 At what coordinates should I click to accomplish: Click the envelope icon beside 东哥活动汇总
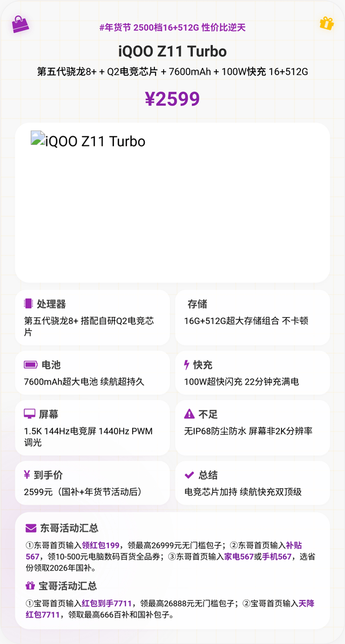pyautogui.click(x=31, y=528)
